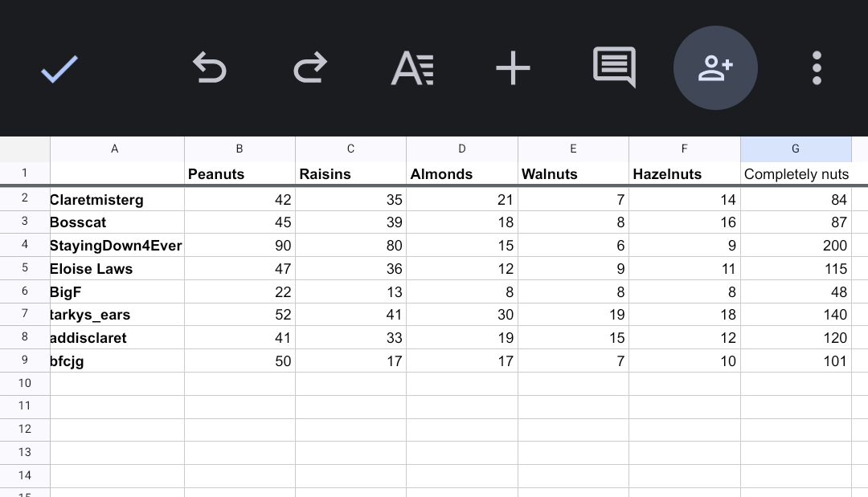Select the Peanuts header cell
This screenshot has height=497, width=868.
[x=240, y=174]
